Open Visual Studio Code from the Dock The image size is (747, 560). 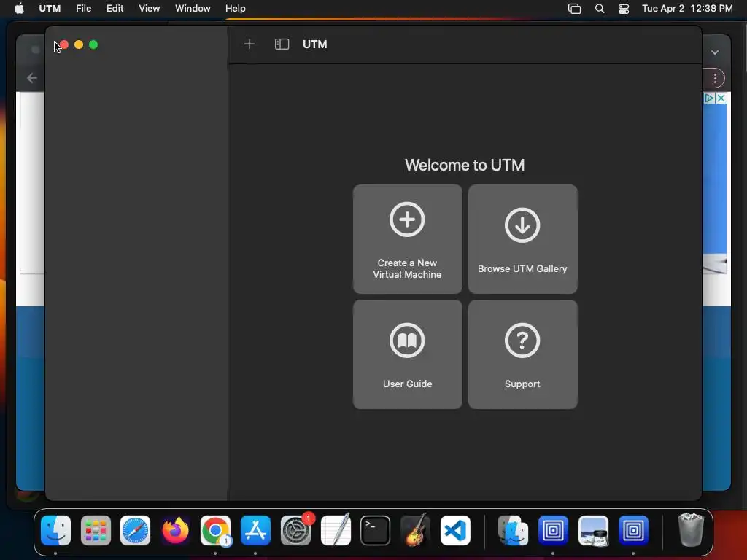[x=455, y=531]
